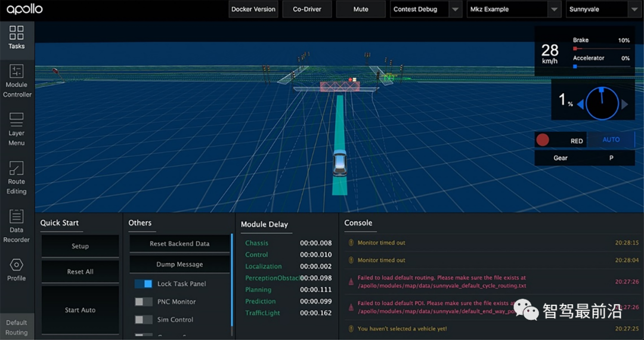Click the Apollo logo
Viewport: 644px width, 340px height.
pos(25,10)
